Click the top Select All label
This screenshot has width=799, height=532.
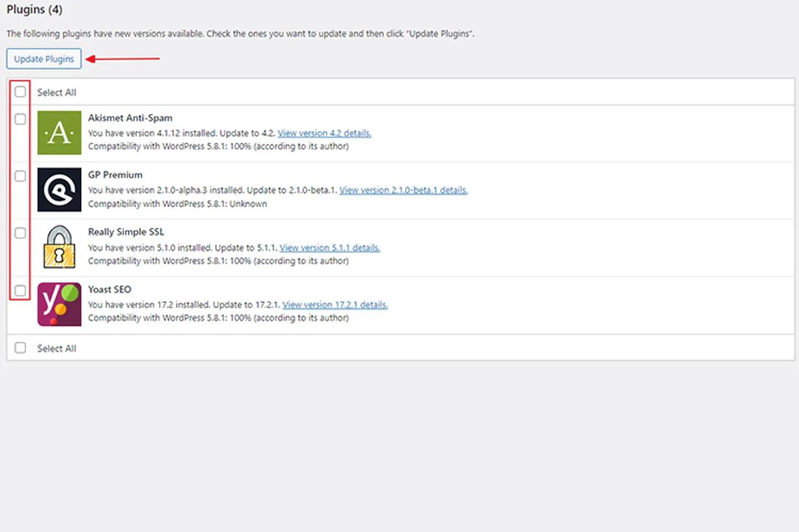57,92
